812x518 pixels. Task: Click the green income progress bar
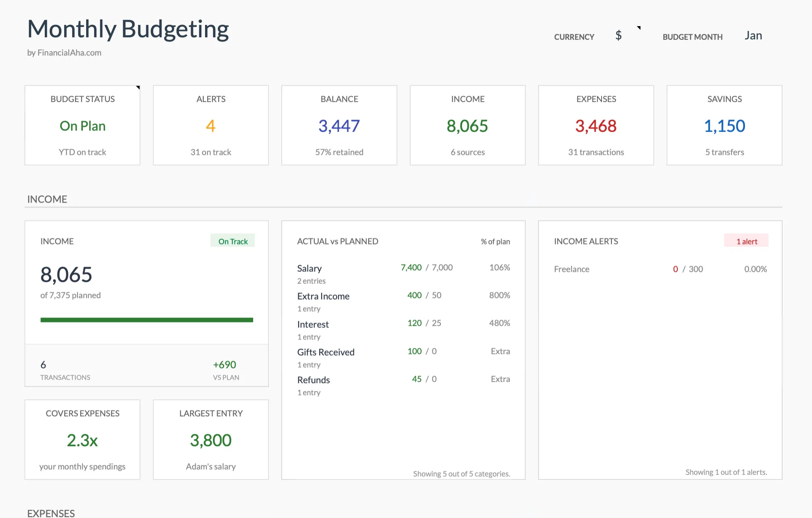(146, 320)
